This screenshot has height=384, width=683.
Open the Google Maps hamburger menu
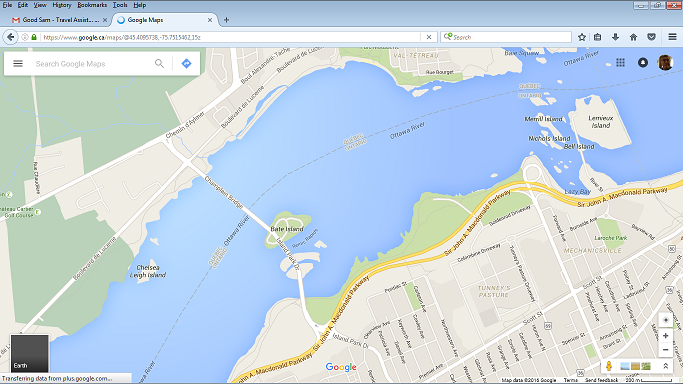(18, 64)
